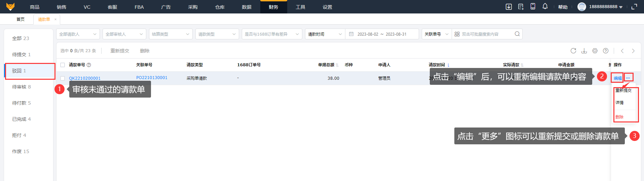Sort by 单据总额 column
The height and width of the screenshot is (181, 644).
(337, 65)
